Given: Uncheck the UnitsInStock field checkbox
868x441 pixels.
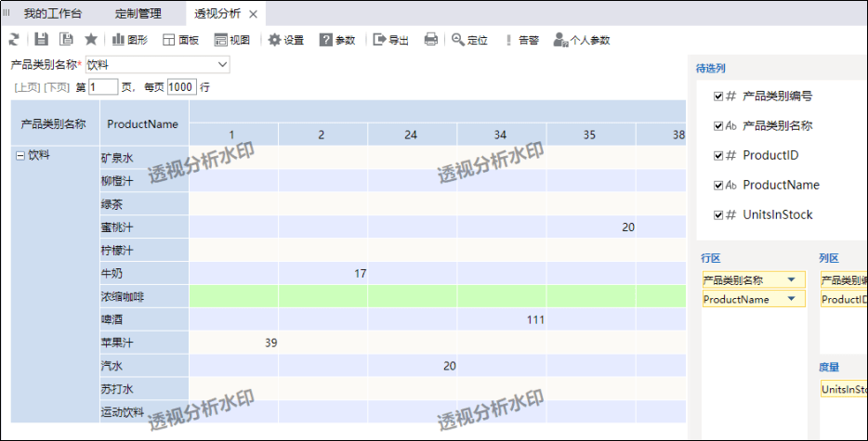Looking at the screenshot, I should tap(718, 215).
